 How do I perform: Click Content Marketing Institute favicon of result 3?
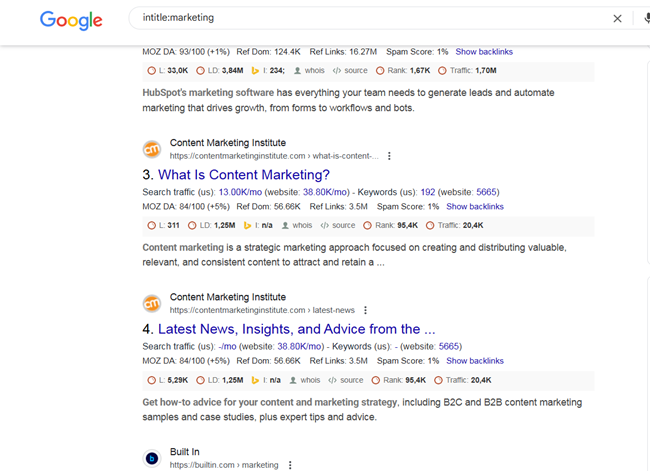click(152, 149)
